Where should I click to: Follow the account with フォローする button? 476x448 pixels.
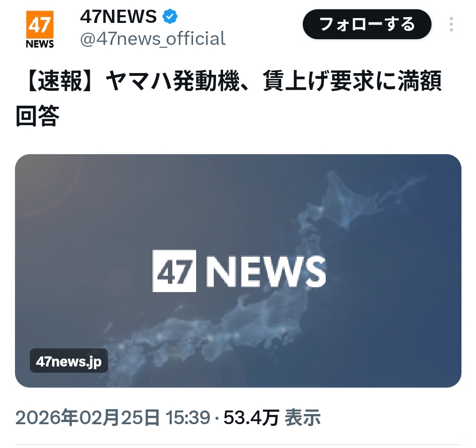(367, 24)
